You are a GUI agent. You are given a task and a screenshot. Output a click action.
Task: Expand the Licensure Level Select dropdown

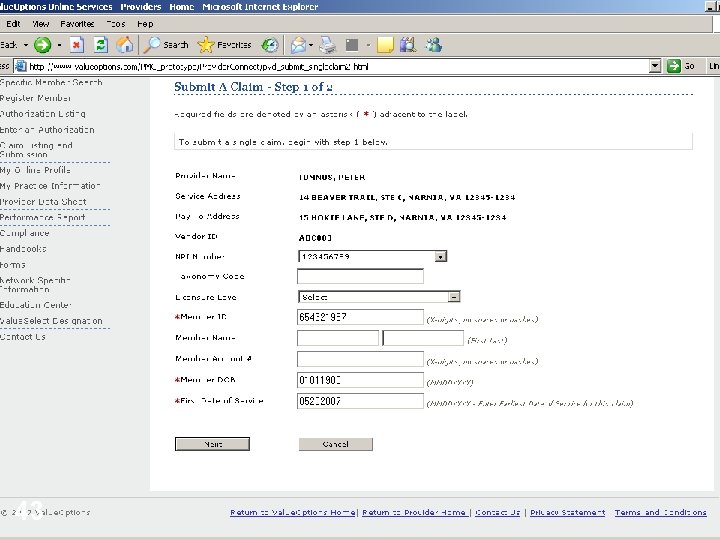[454, 297]
